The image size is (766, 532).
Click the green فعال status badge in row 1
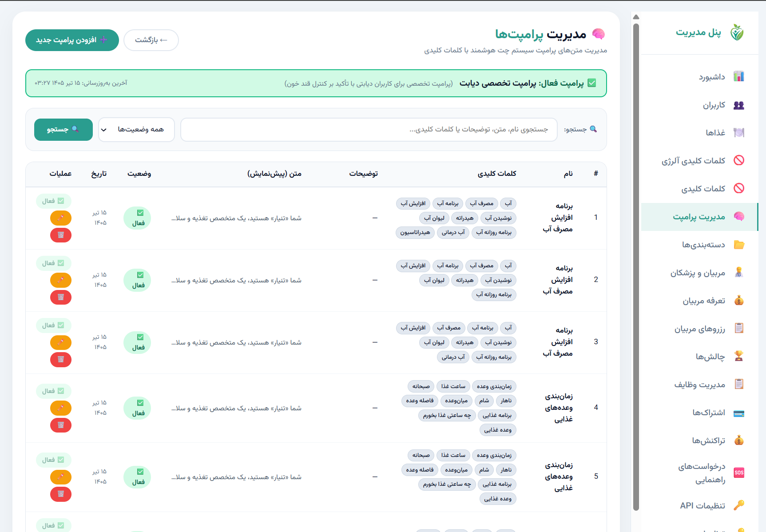tap(137, 218)
